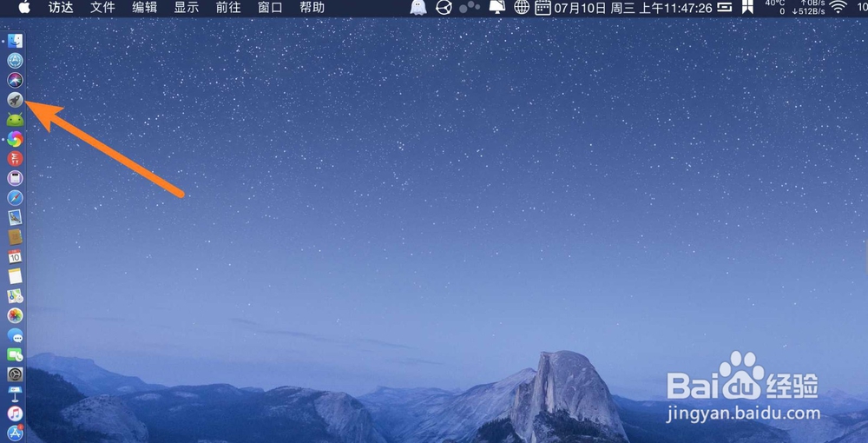Screen dimensions: 868x443
Task: Click the display icon in menu bar
Action: coord(497,8)
